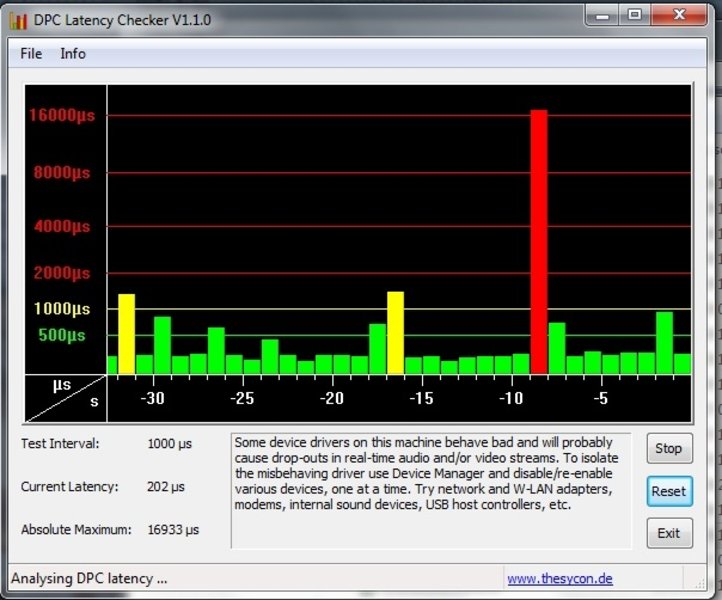This screenshot has width=722, height=600.
Task: Click the Exit button
Action: [669, 533]
